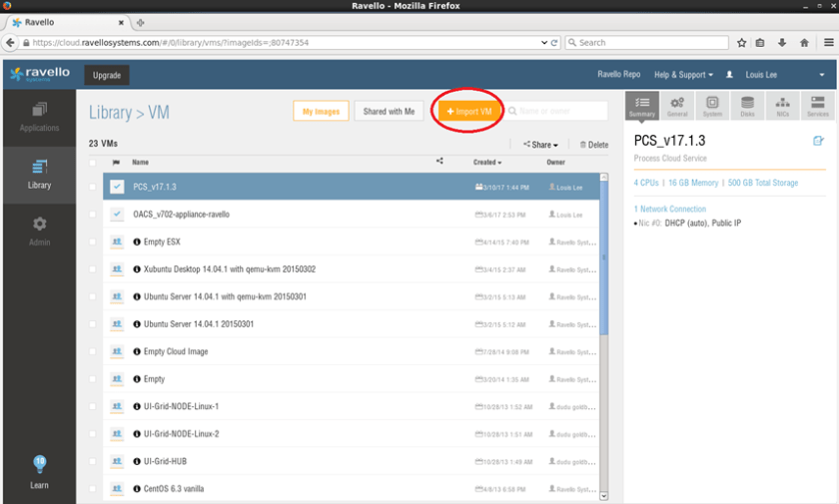Select the My Images tab
839x504 pixels.
point(321,111)
